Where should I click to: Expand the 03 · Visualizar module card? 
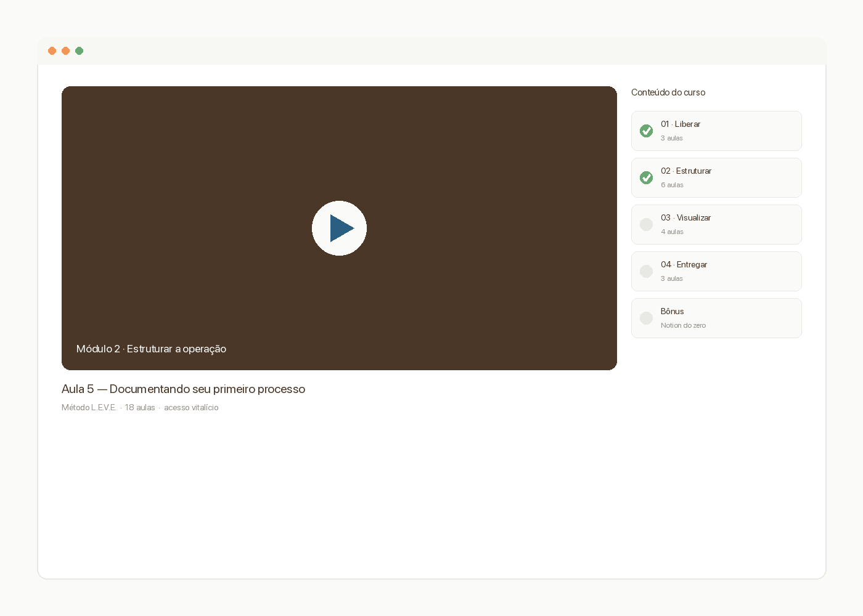click(716, 224)
